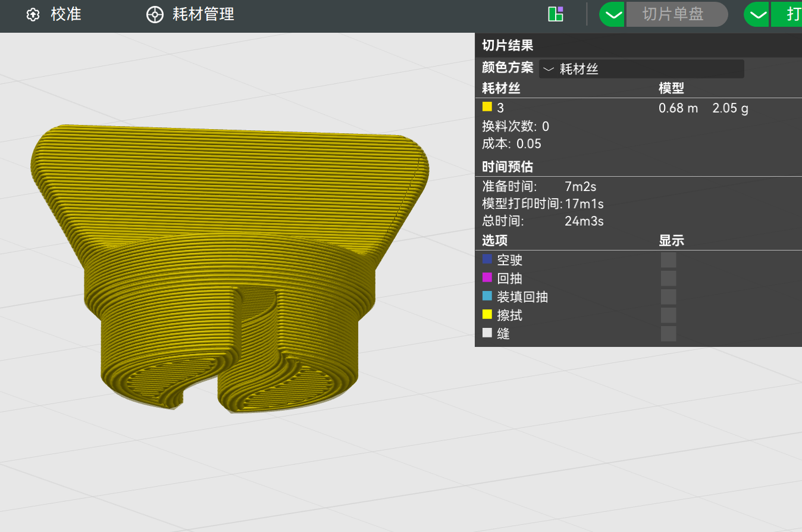
Task: Click the magenta 回抽 color swatch
Action: [487, 278]
